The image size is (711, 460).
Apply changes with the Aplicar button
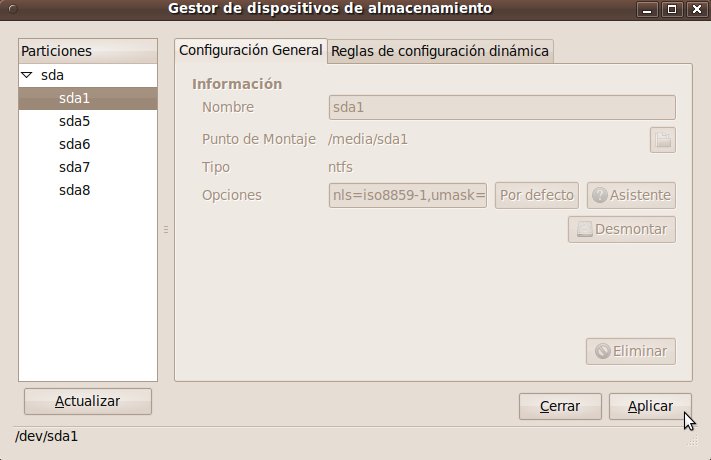(x=650, y=406)
